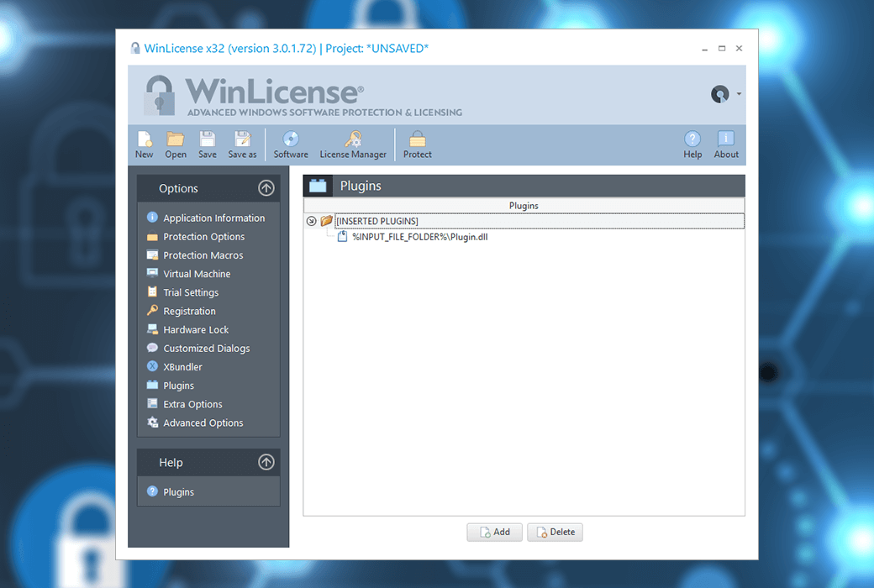Open the Save as toolbar icon
Image resolution: width=874 pixels, height=588 pixels.
[242, 144]
